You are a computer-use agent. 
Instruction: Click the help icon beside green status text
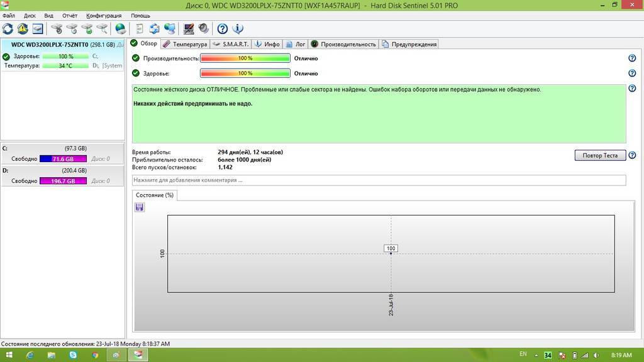tap(632, 88)
